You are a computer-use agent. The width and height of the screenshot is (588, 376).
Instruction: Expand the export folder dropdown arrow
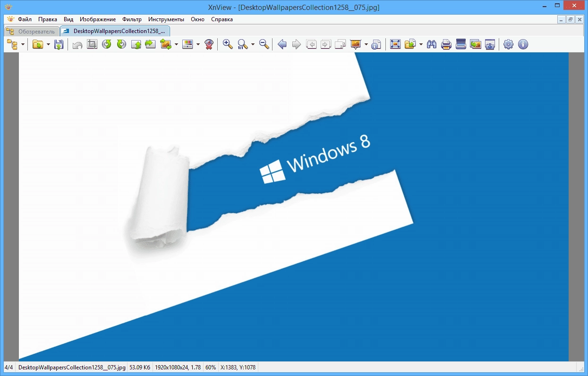[421, 45]
